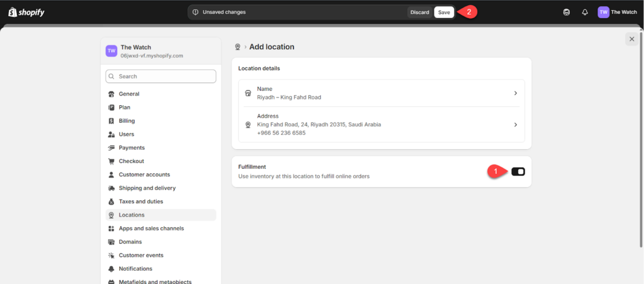Discard the unsaved changes
This screenshot has width=644, height=284.
click(x=419, y=12)
